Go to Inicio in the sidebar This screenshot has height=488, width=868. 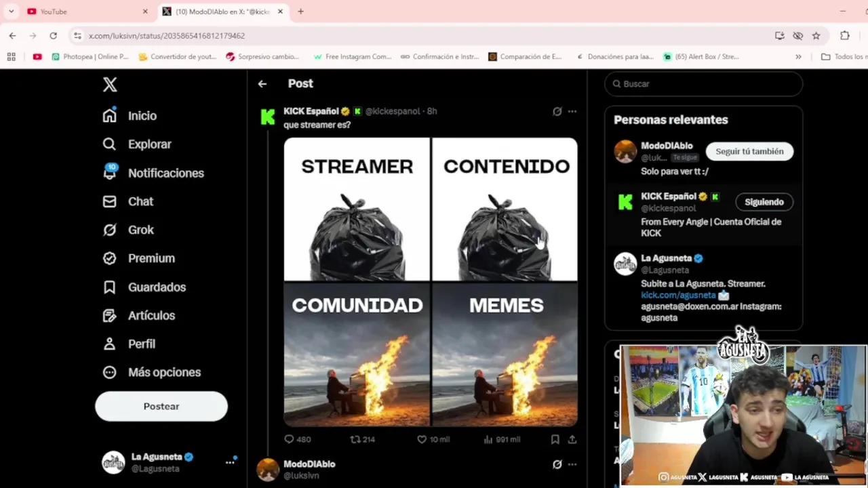[x=130, y=116]
